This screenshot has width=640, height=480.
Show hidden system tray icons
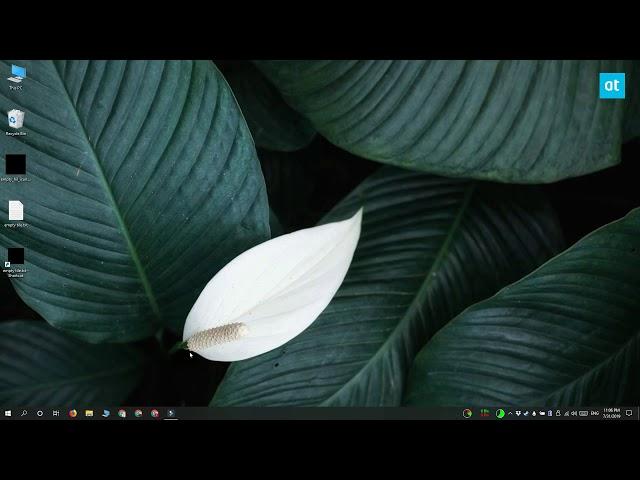[x=510, y=413]
